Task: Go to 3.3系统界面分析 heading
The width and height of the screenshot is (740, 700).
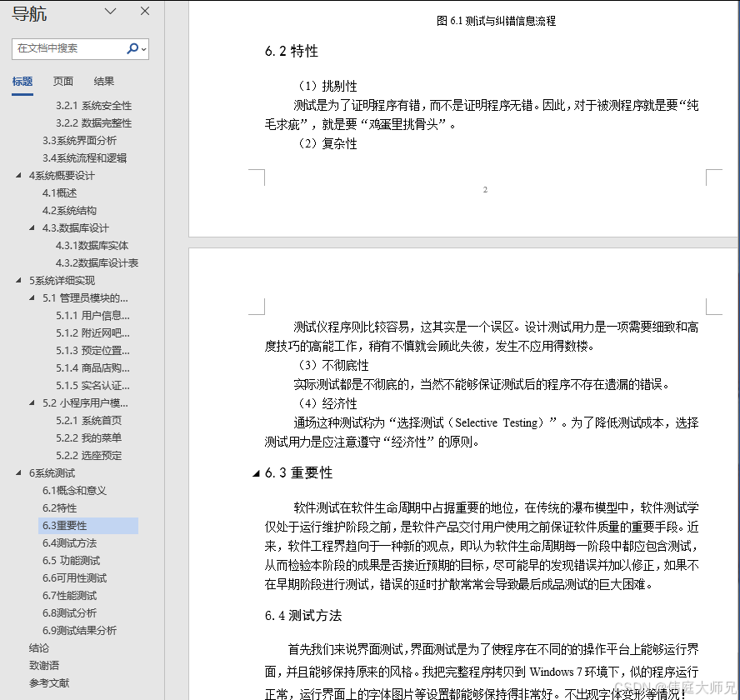Action: (79, 141)
